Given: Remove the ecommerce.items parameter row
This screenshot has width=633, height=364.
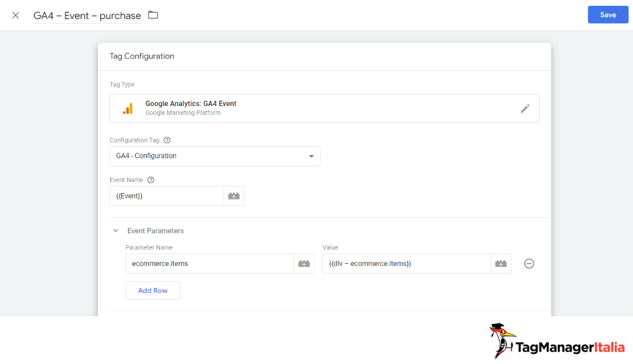Looking at the screenshot, I should (529, 264).
